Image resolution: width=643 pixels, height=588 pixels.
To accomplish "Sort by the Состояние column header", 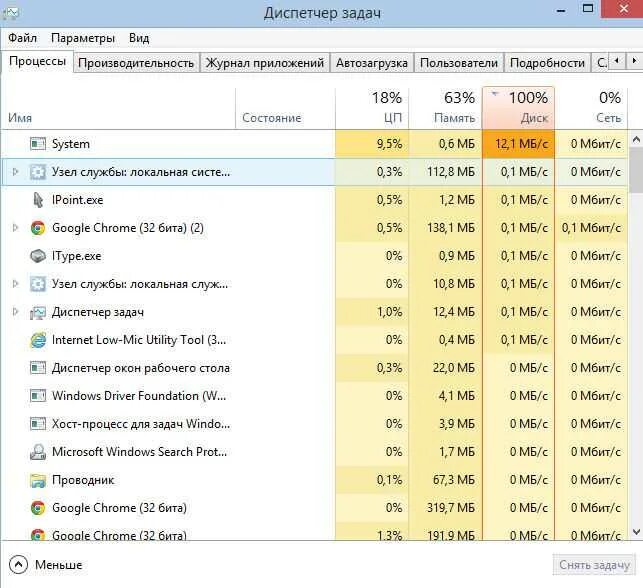I will 285,109.
